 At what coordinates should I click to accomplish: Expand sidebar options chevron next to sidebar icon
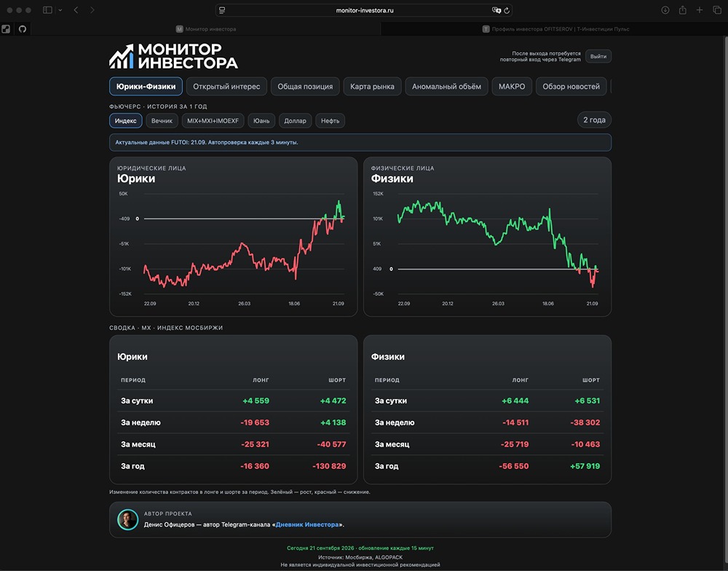click(60, 10)
